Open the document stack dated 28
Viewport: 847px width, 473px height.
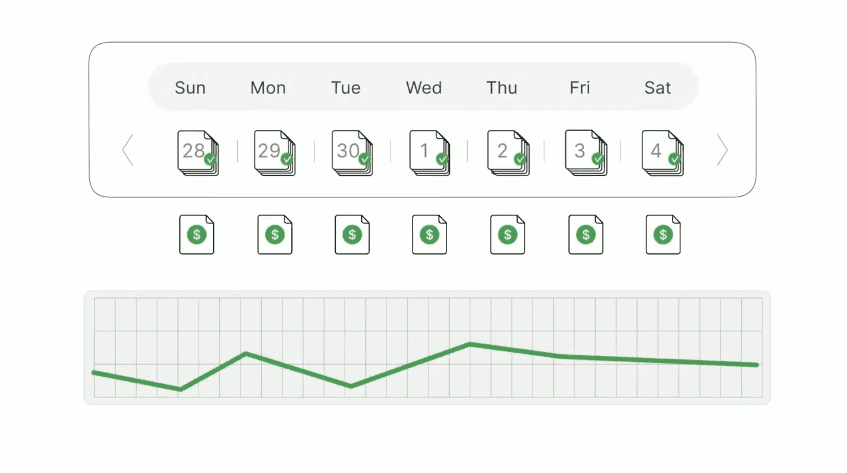[196, 152]
